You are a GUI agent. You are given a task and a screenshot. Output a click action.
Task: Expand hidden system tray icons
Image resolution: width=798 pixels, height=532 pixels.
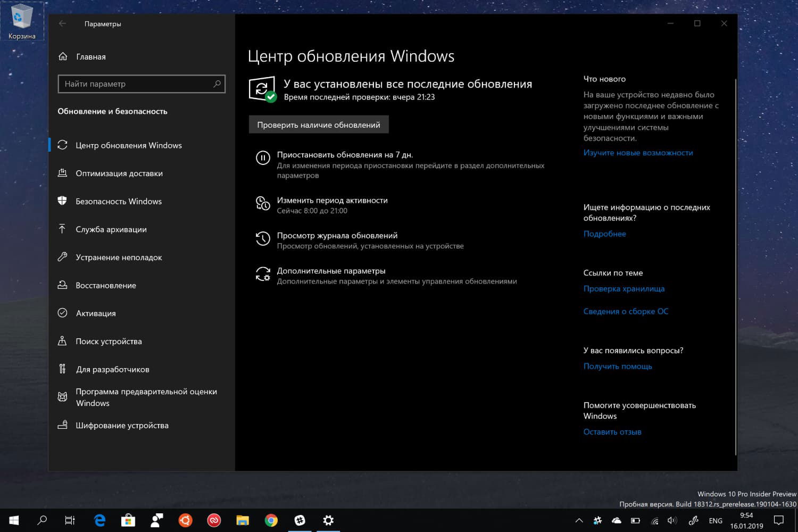click(579, 520)
